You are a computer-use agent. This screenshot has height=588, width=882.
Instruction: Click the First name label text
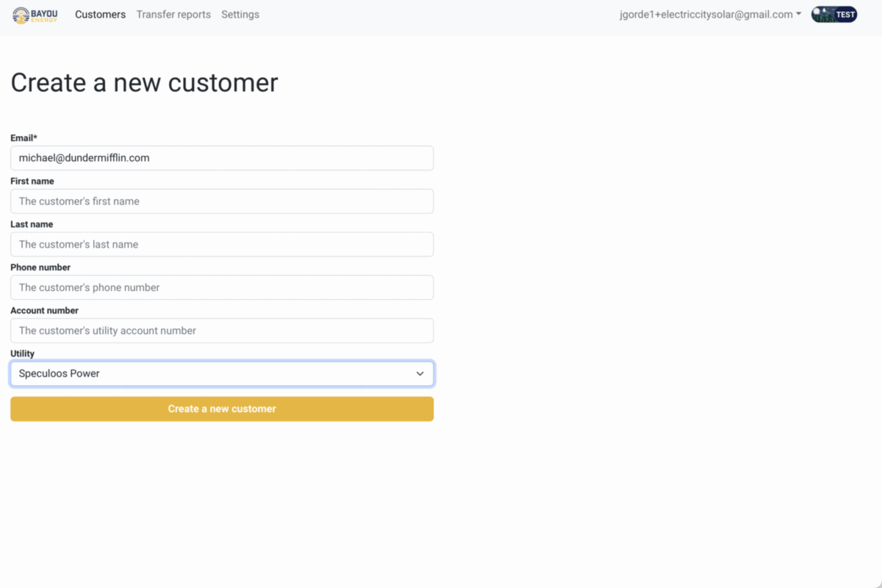(x=32, y=181)
